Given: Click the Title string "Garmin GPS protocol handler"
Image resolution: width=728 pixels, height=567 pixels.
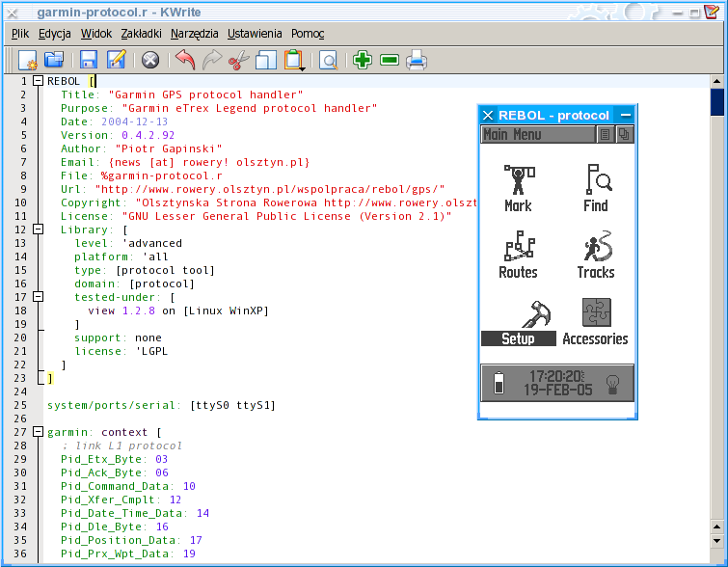Looking at the screenshot, I should [x=205, y=94].
